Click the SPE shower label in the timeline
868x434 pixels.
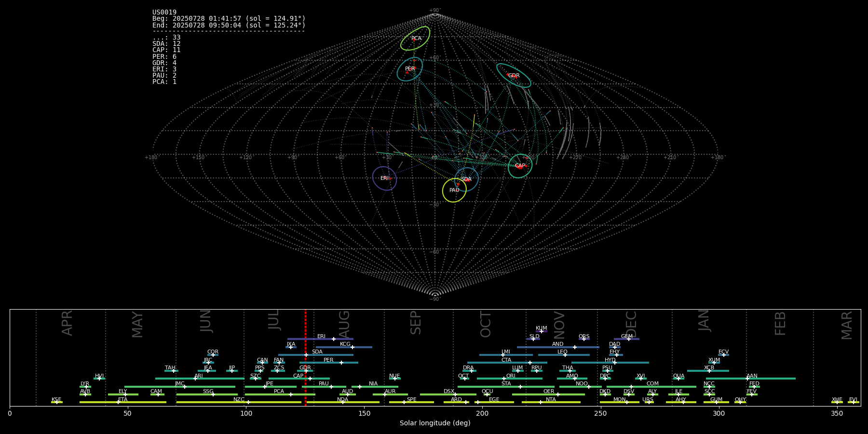tap(412, 400)
